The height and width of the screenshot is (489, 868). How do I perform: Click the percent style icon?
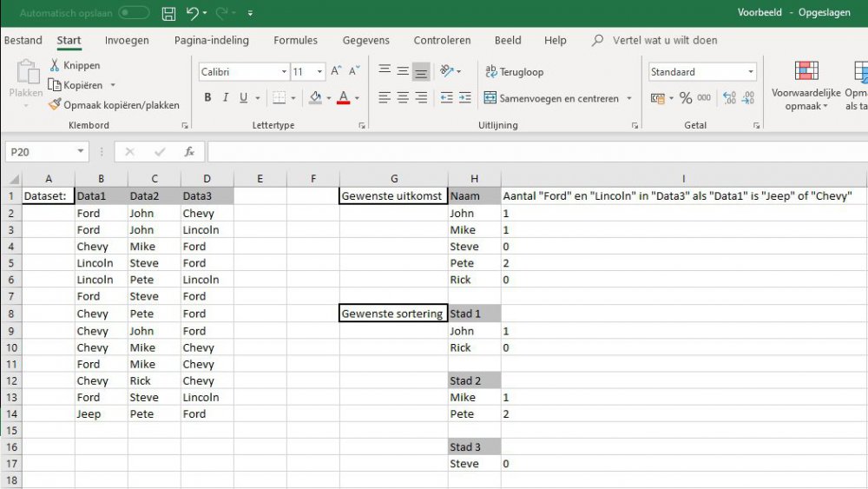coord(686,98)
